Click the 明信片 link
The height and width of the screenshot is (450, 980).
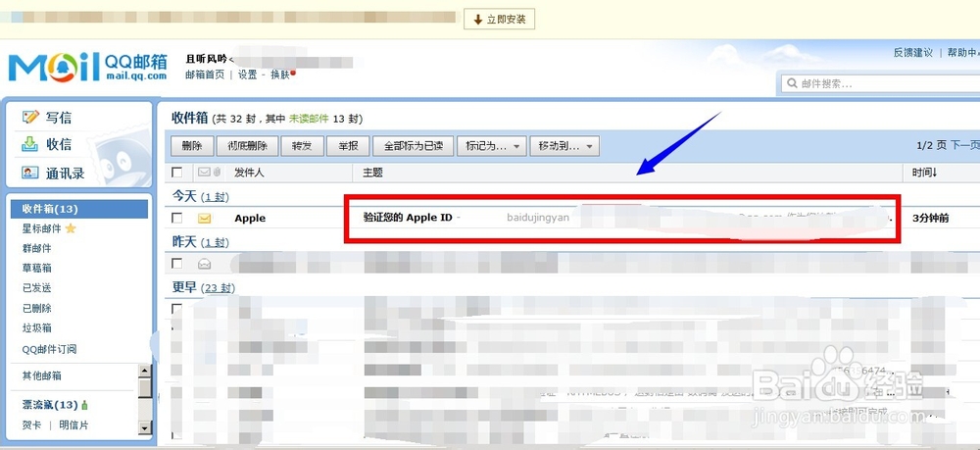point(73,425)
